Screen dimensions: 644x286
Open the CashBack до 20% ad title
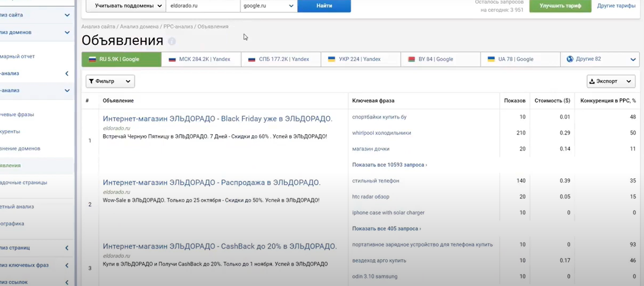pyautogui.click(x=220, y=246)
